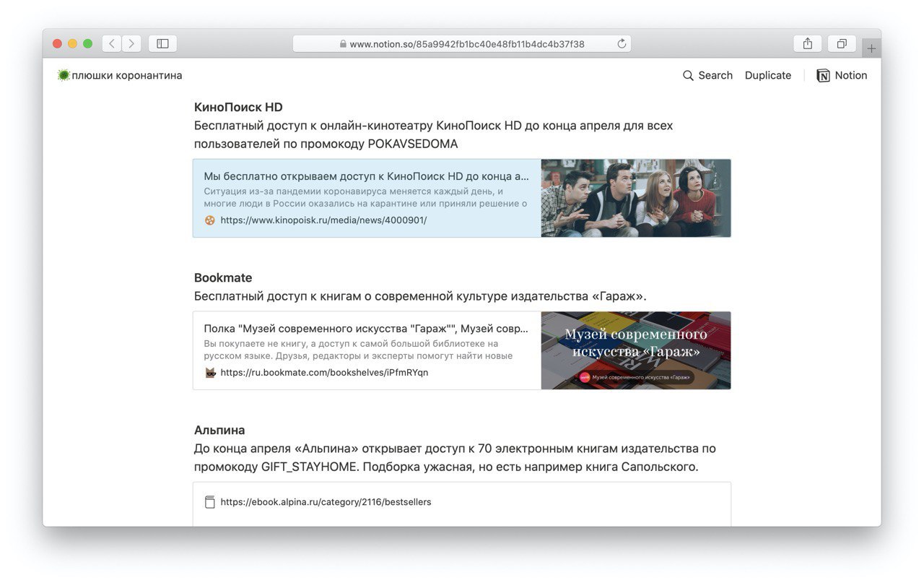Viewport: 924px width, 583px height.
Task: Click the KinoPoisk favicon in bookmark
Action: point(210,220)
